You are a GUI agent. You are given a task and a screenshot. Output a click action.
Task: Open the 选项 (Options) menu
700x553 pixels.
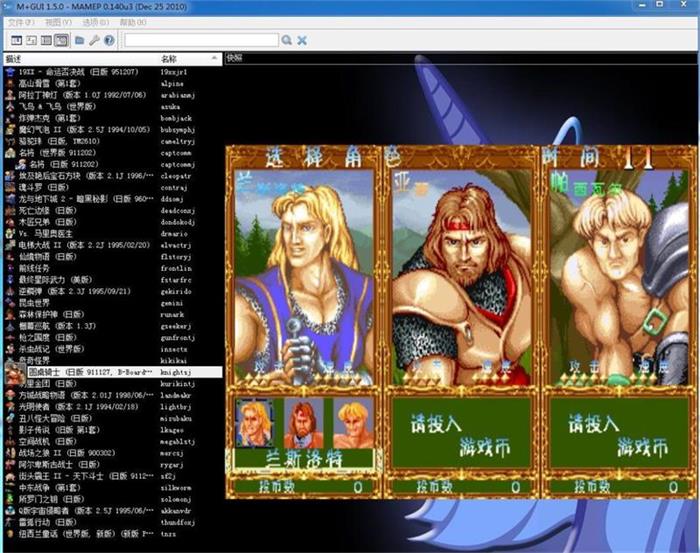(x=95, y=21)
